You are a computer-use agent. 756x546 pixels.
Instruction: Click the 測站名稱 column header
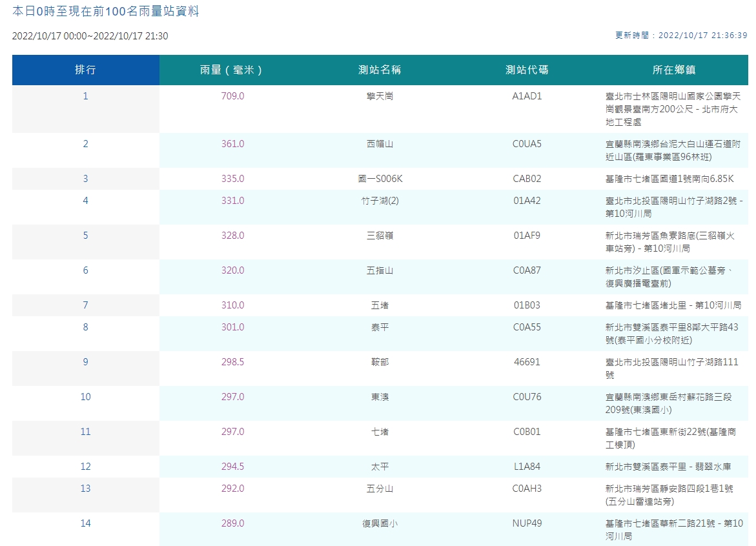tap(380, 70)
